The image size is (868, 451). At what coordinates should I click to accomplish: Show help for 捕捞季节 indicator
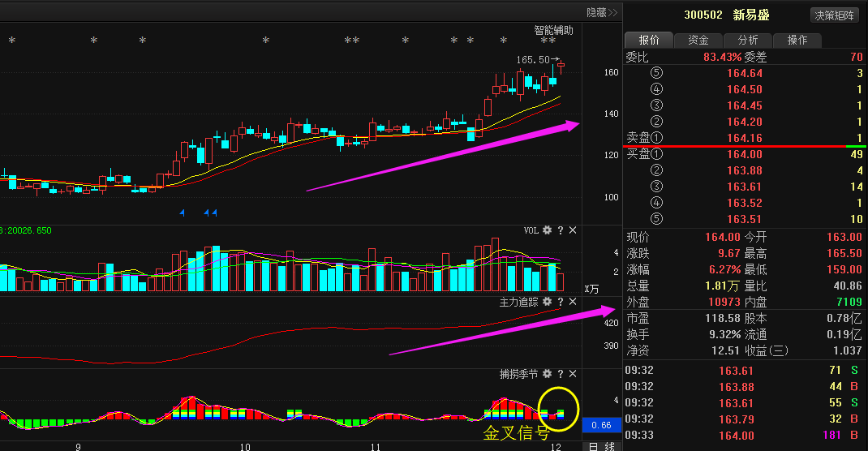(x=560, y=374)
